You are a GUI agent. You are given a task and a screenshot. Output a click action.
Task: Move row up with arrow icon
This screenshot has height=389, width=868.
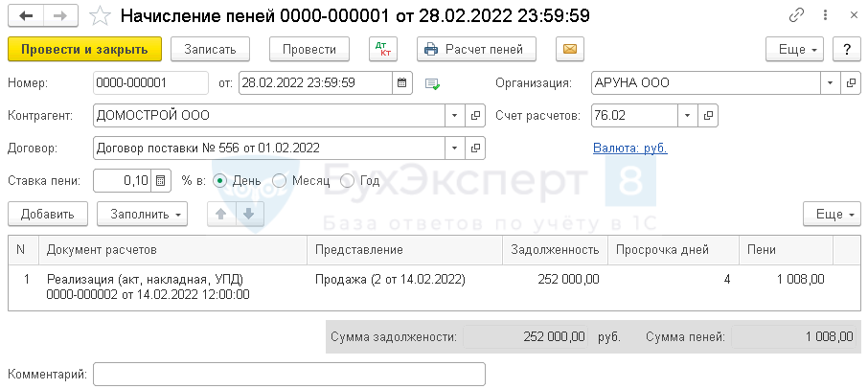(221, 214)
